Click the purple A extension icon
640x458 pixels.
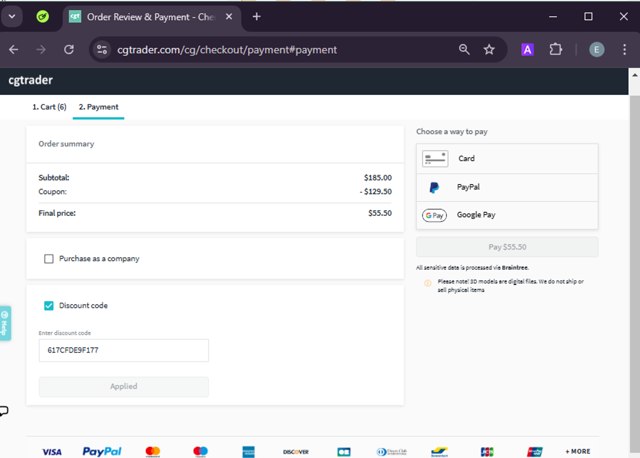[527, 49]
